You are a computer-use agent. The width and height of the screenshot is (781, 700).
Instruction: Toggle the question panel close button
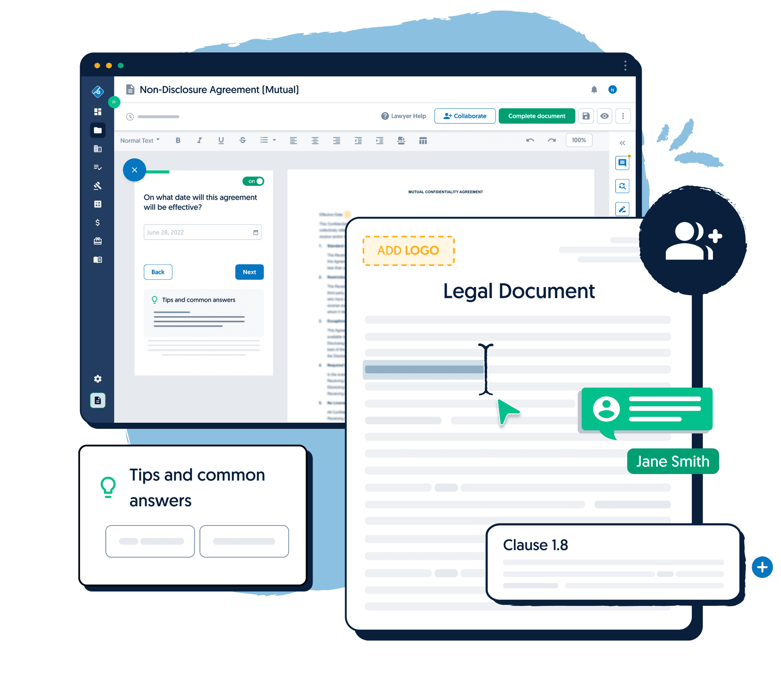(134, 170)
